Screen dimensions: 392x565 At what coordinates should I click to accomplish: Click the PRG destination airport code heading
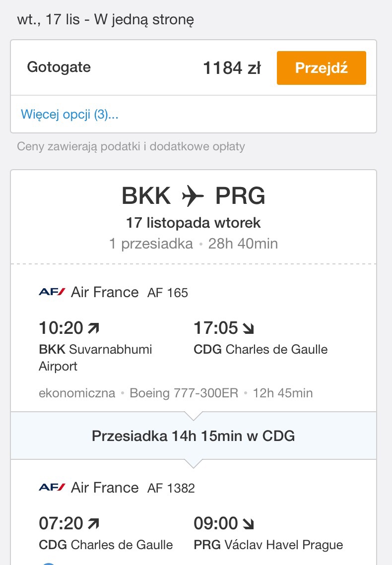tap(240, 196)
